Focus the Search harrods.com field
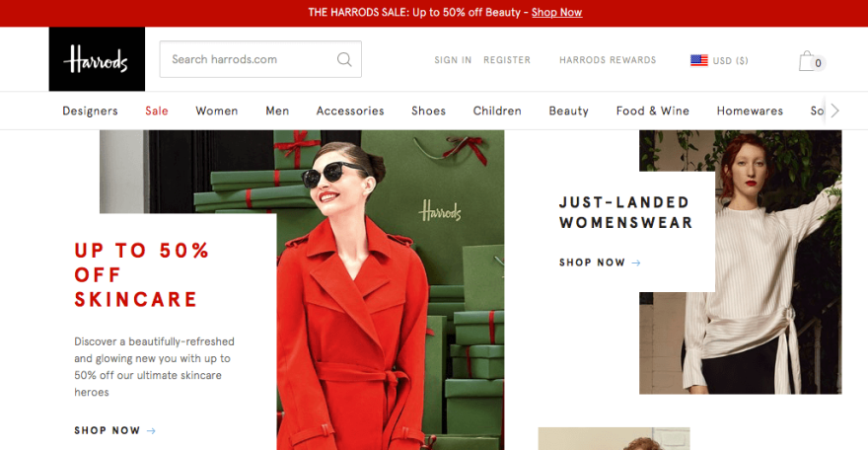 pos(260,59)
